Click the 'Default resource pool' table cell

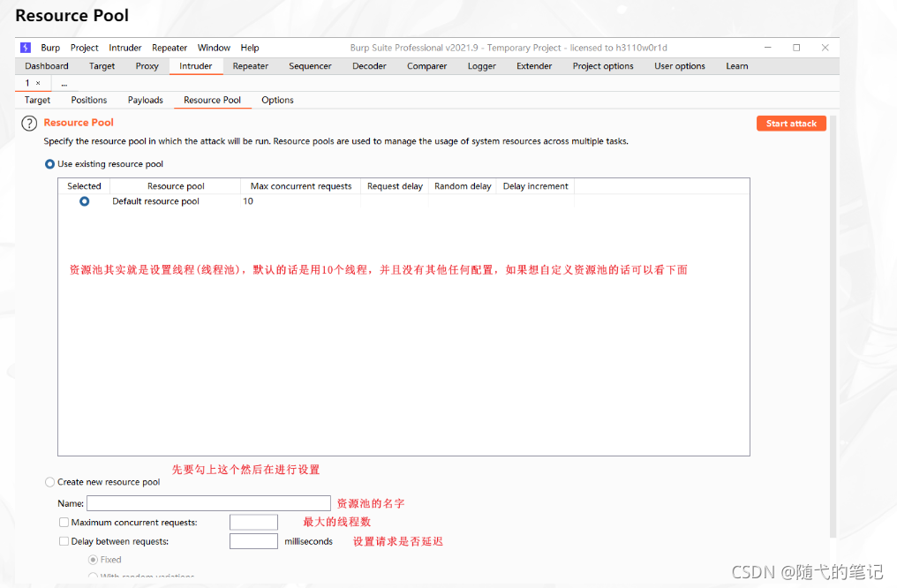point(175,201)
